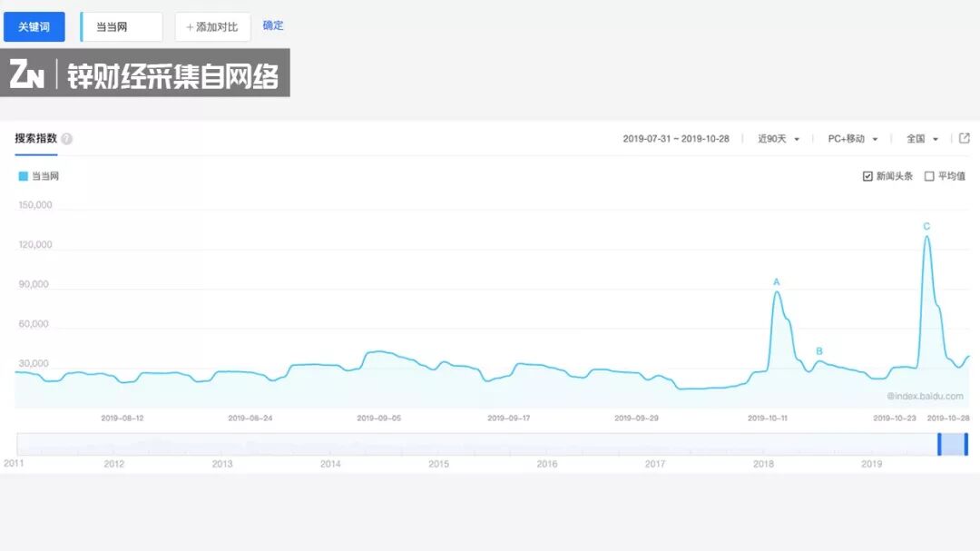The width and height of the screenshot is (980, 551).
Task: Uncheck the 新闻头条 checkbox
Action: (x=867, y=176)
